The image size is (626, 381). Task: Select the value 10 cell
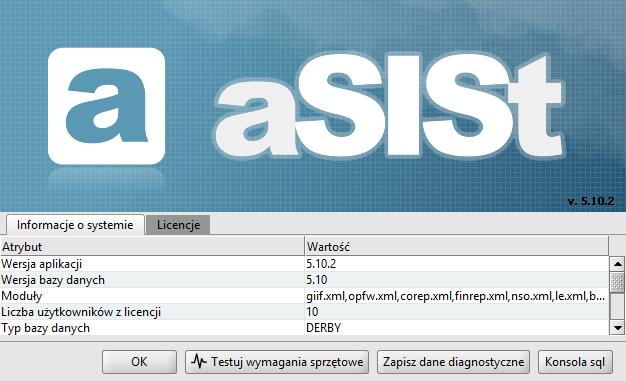[x=456, y=312]
